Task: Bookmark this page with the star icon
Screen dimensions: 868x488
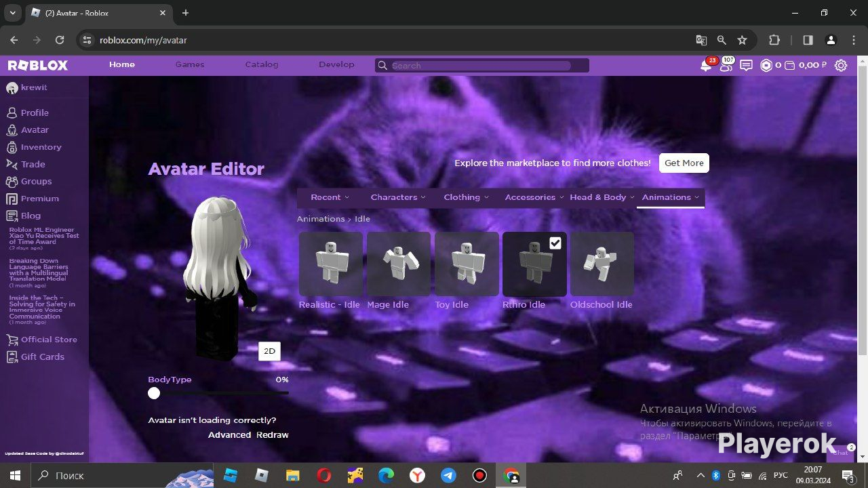Action: (x=742, y=40)
